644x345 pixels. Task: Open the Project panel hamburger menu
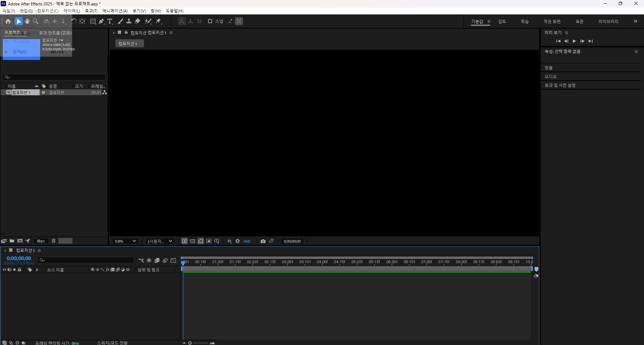pyautogui.click(x=25, y=33)
